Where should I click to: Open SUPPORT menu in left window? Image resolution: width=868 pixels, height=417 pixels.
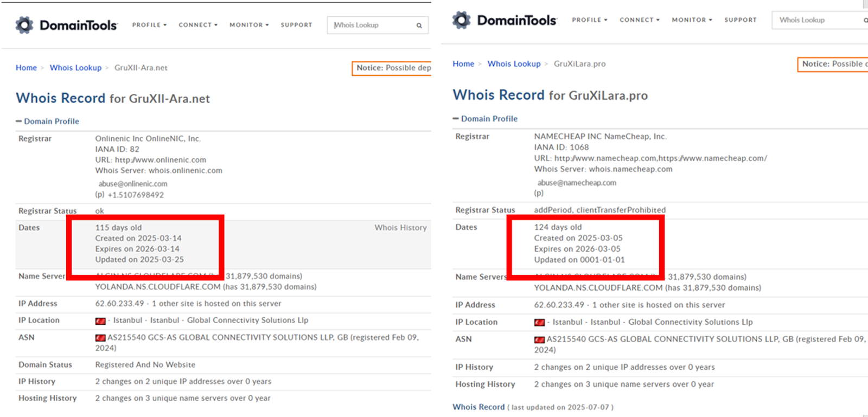point(296,25)
